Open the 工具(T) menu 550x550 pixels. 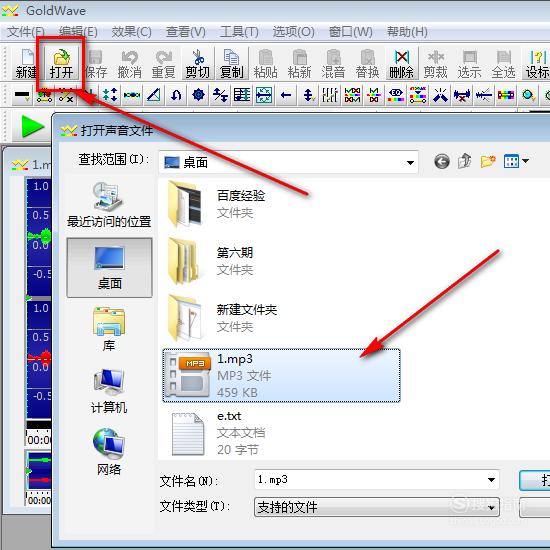tap(239, 32)
